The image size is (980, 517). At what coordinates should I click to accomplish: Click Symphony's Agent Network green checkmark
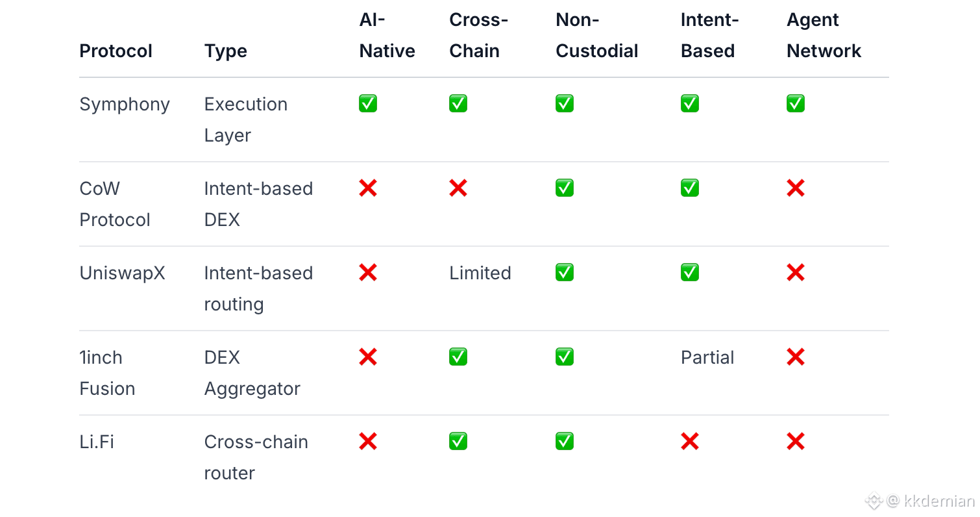point(796,104)
